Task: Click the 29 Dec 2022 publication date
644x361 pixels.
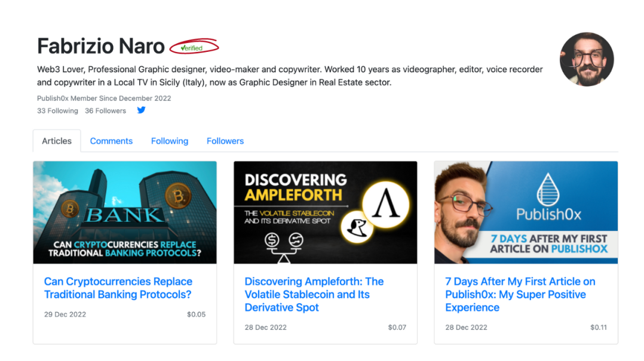Action: coord(65,314)
